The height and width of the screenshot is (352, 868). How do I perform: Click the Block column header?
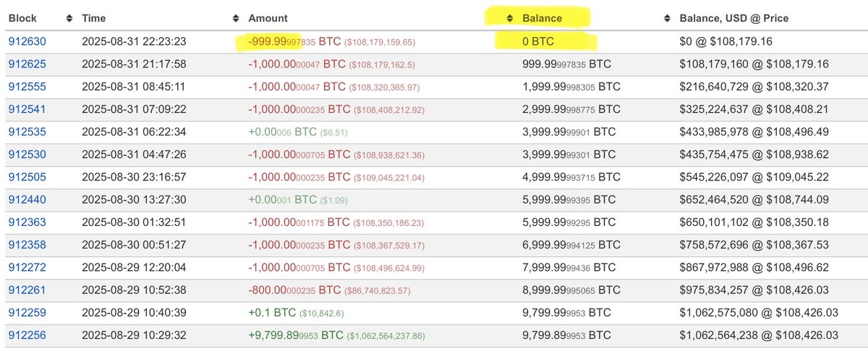22,18
